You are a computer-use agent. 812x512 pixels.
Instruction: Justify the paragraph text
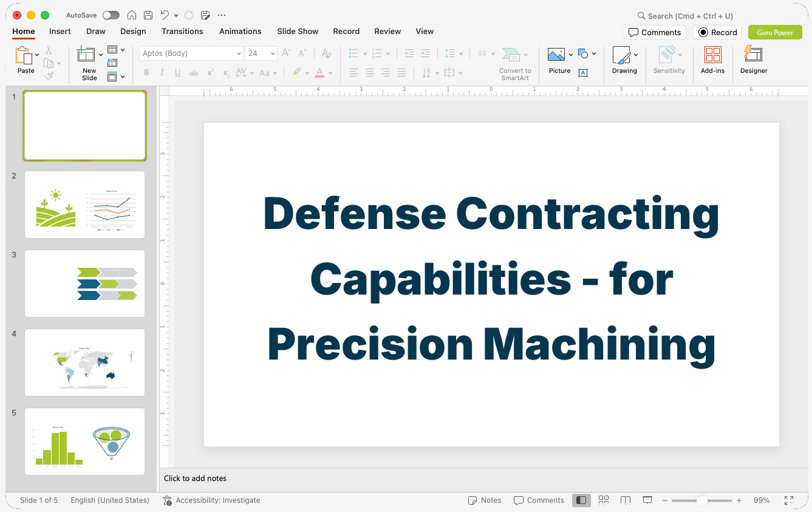pyautogui.click(x=401, y=73)
